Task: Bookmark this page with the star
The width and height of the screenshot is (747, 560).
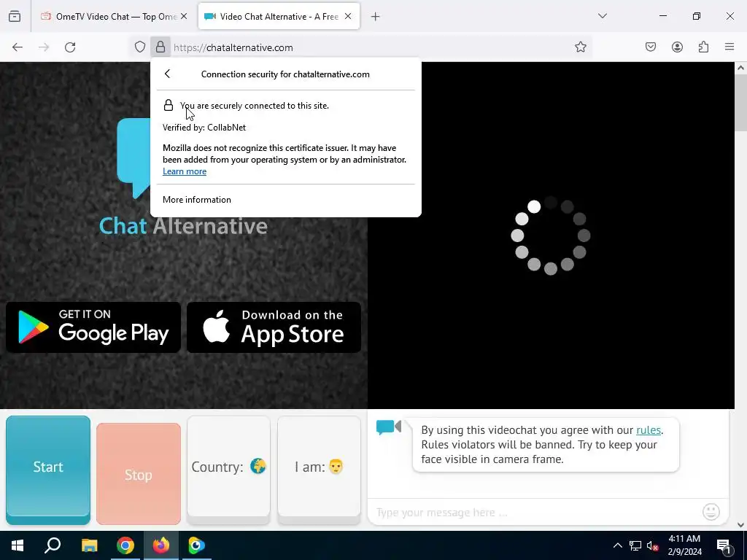Action: (x=580, y=47)
